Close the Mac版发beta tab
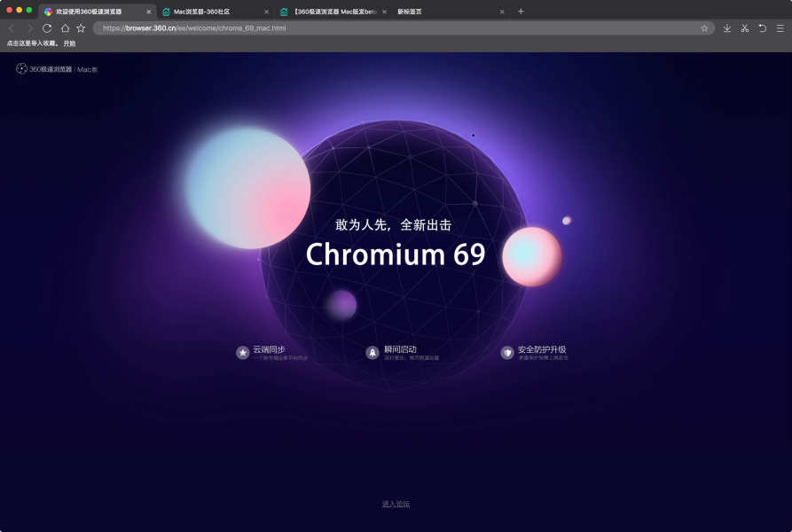The image size is (792, 532). tap(384, 12)
